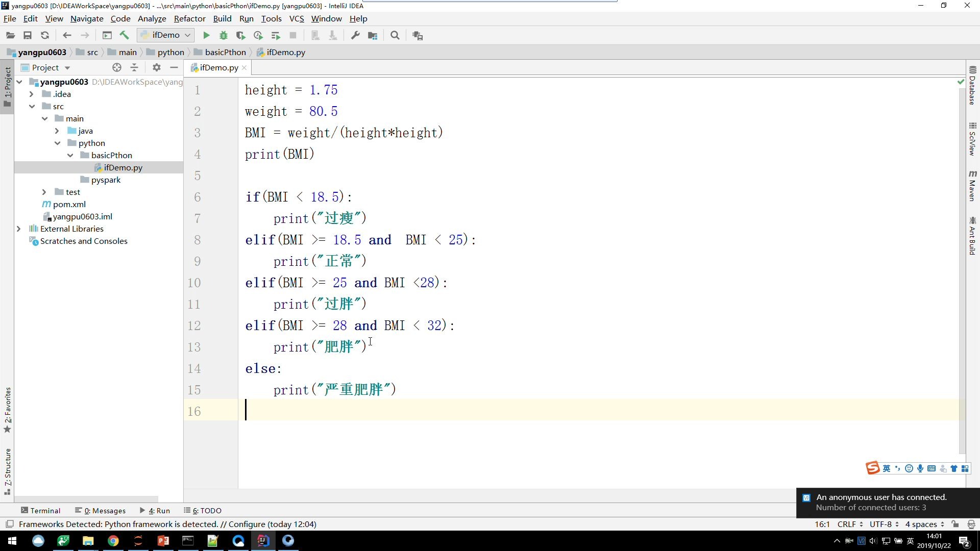Run ifDemo with coverage icon
The width and height of the screenshot is (980, 551).
pos(240,35)
